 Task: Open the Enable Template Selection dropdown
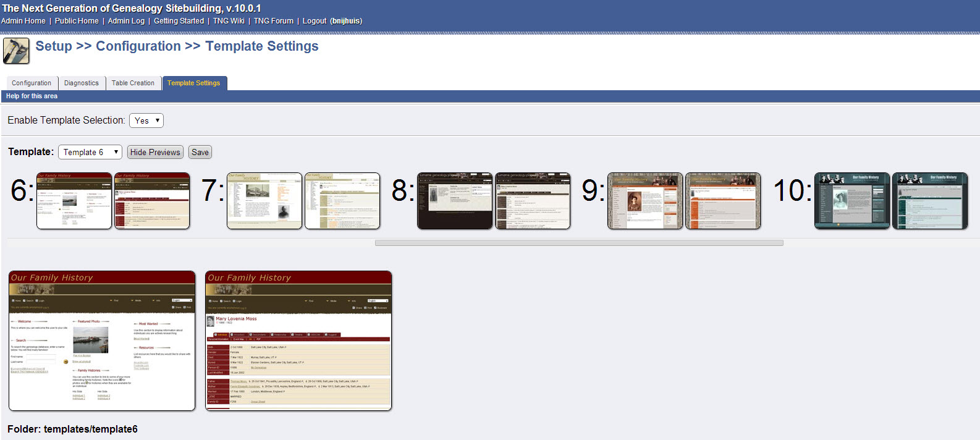tap(146, 121)
